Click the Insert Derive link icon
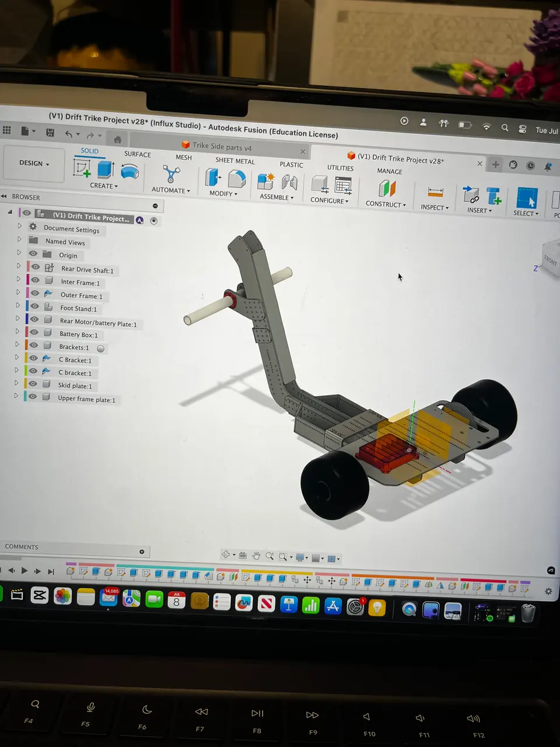 click(470, 195)
